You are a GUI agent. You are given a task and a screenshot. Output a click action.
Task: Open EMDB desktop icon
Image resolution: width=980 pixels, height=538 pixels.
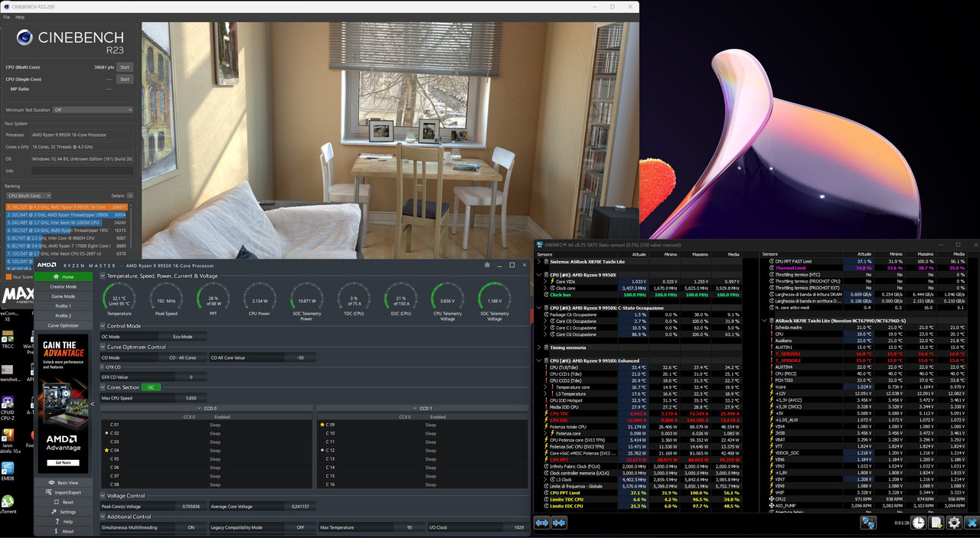8,471
